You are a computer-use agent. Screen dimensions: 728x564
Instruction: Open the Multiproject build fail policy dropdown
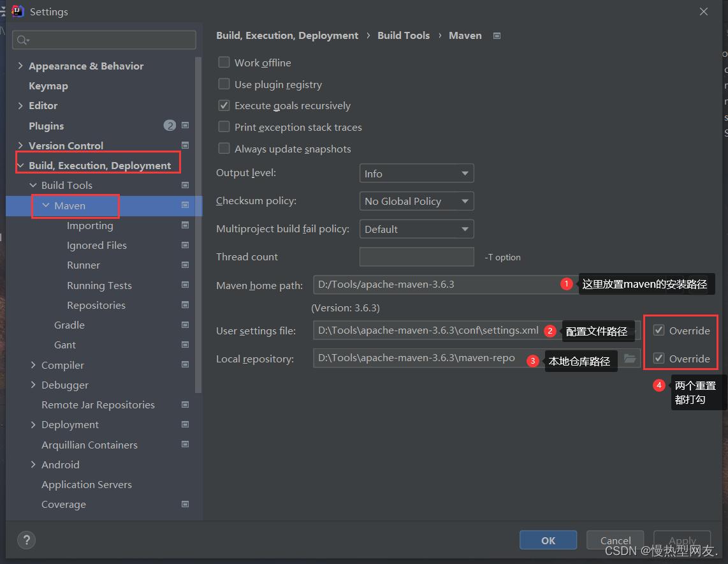[x=416, y=229]
